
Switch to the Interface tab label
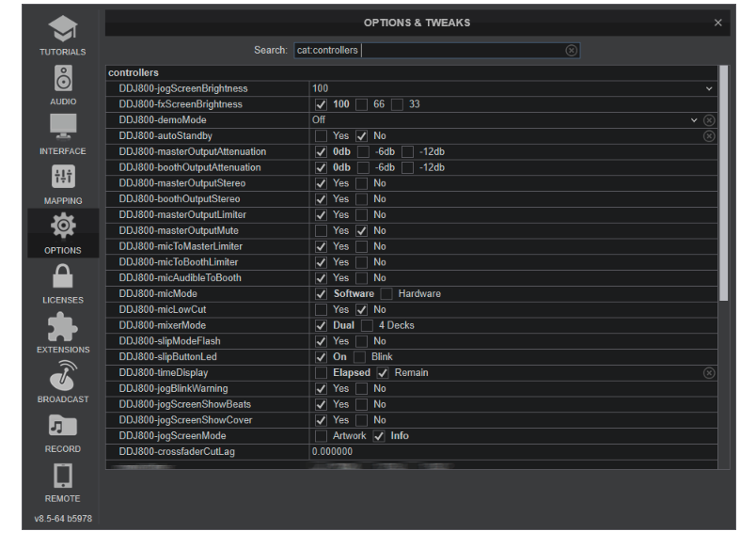click(x=63, y=150)
